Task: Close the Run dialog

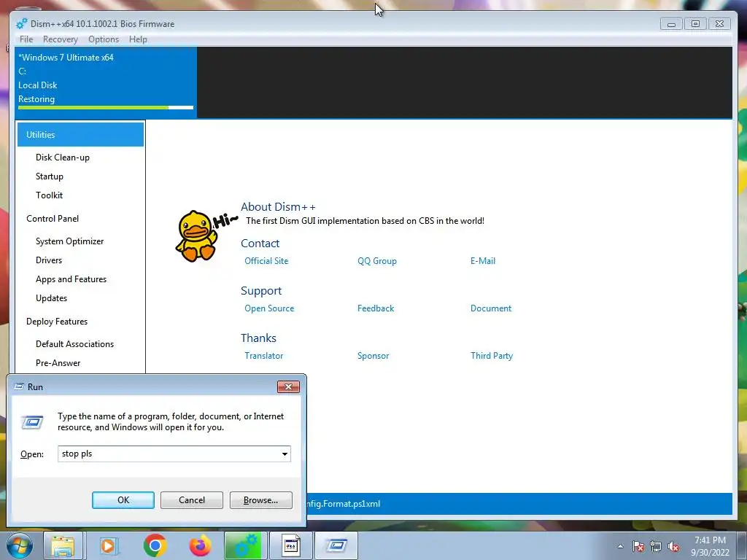Action: tap(288, 386)
